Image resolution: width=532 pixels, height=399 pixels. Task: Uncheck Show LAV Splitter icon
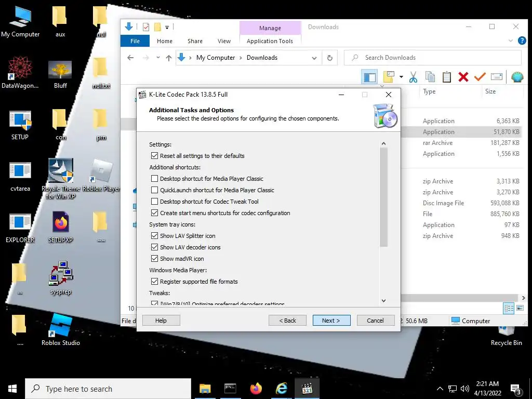point(154,236)
